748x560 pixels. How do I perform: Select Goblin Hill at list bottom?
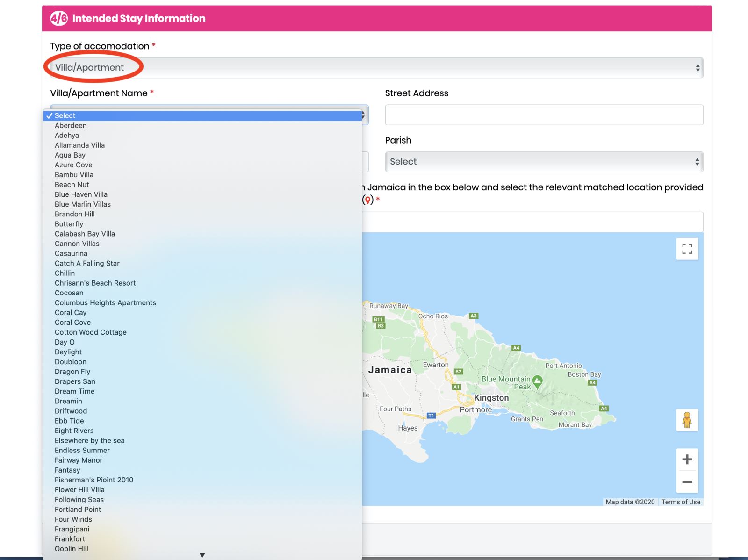point(71,548)
